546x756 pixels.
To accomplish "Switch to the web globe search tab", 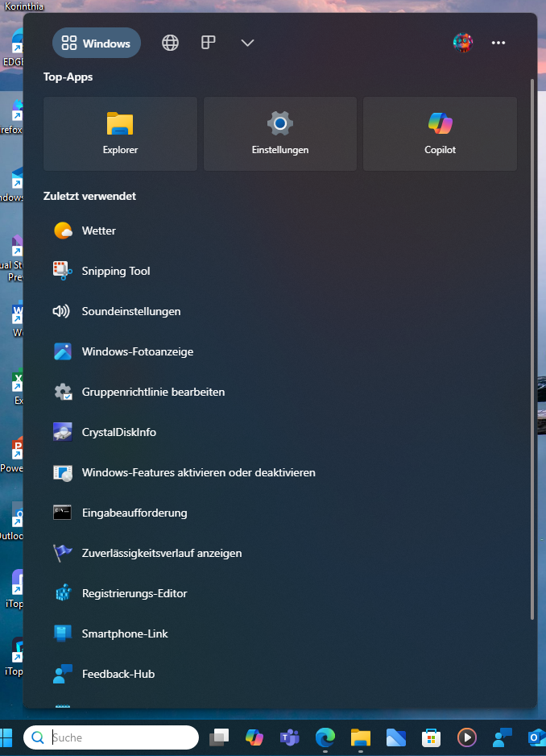I will 170,44.
